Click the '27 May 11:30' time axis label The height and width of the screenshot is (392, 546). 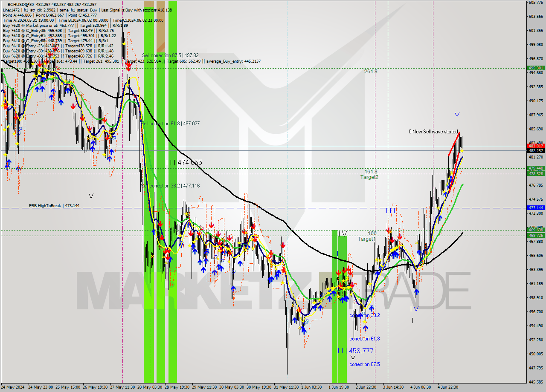pos(122,387)
